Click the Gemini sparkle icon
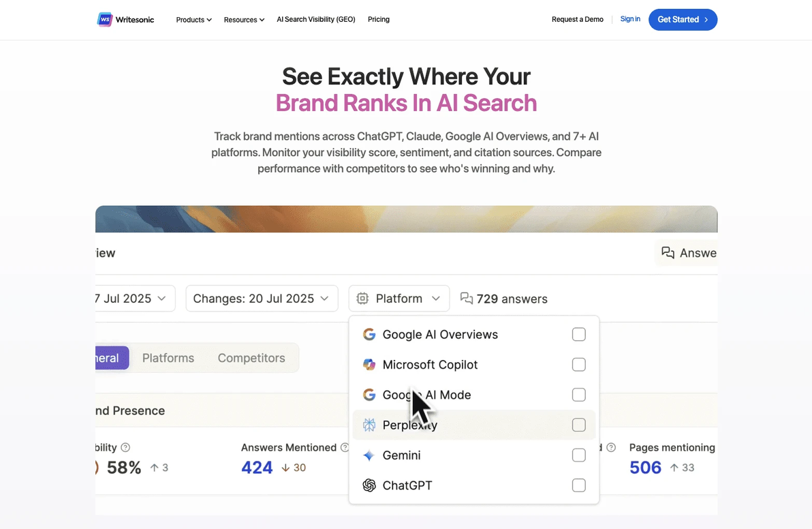This screenshot has height=529, width=812. [369, 455]
